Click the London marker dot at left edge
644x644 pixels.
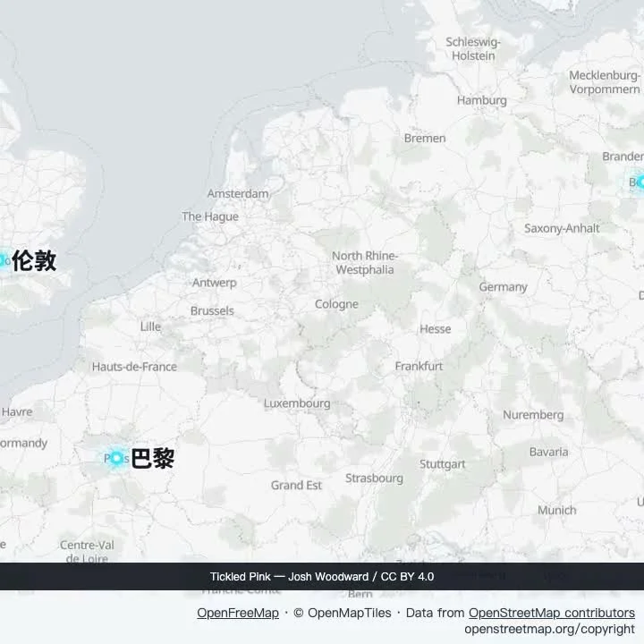click(2, 260)
